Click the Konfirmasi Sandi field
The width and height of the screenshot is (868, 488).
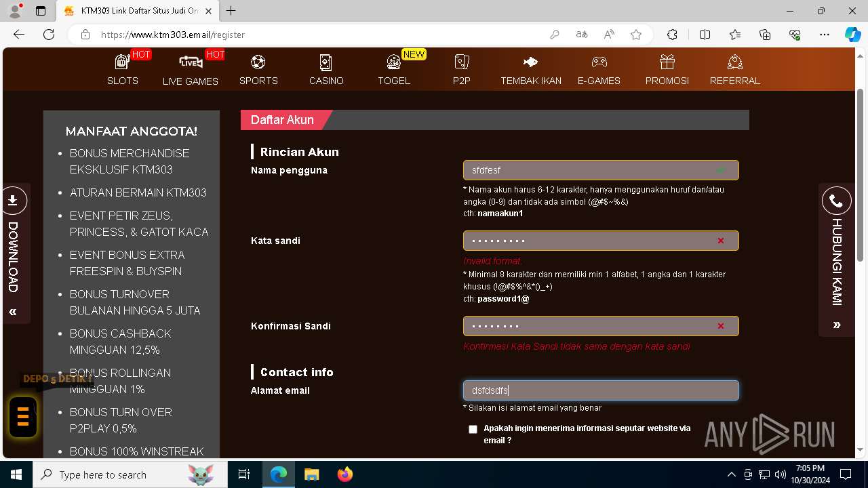coord(601,326)
